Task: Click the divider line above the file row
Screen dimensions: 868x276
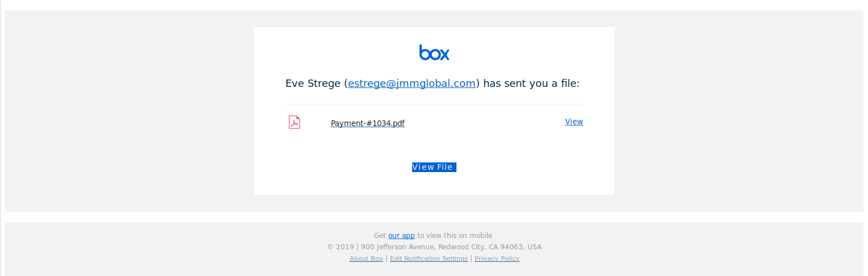Action: pos(434,104)
